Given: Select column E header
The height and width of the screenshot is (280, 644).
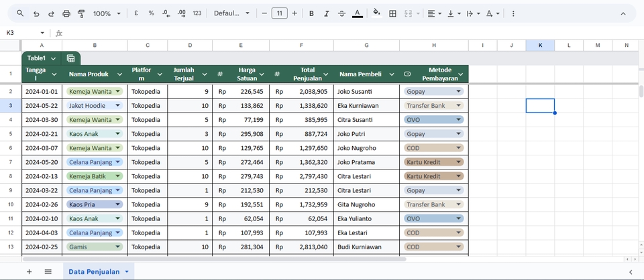Looking at the screenshot, I should (x=241, y=46).
